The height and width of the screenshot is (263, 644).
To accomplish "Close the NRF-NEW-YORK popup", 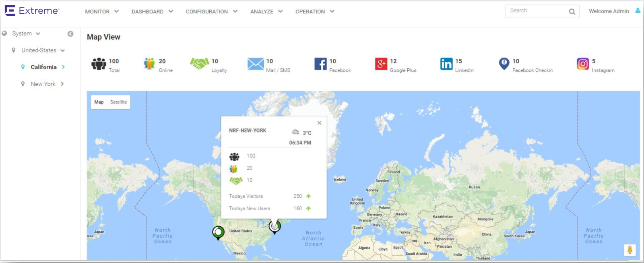I will coord(319,123).
